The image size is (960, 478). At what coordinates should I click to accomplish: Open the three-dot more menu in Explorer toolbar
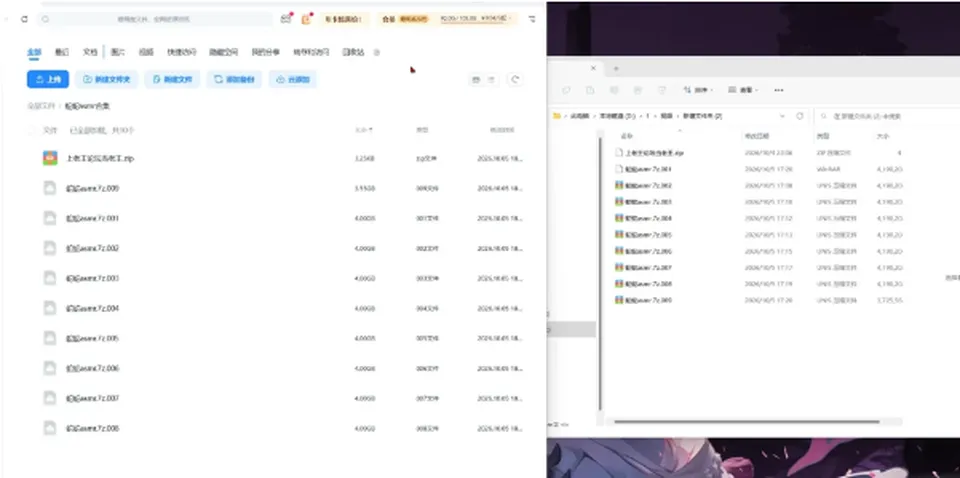[x=779, y=90]
